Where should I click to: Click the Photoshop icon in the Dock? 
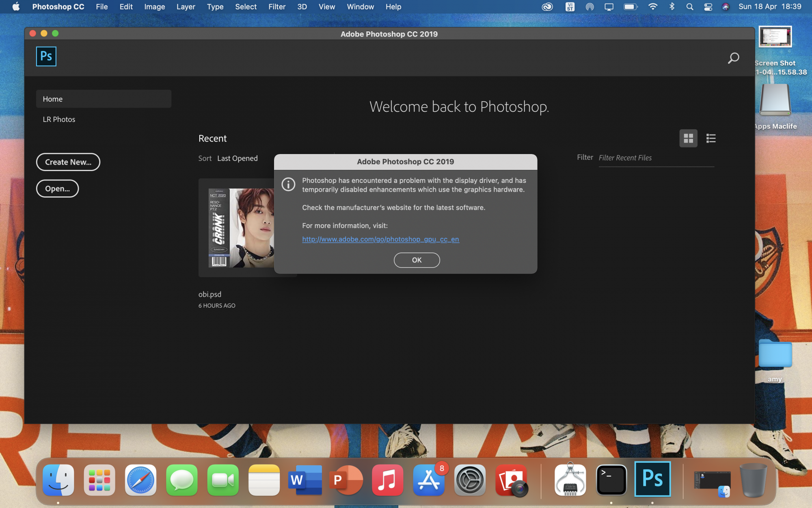click(x=652, y=480)
